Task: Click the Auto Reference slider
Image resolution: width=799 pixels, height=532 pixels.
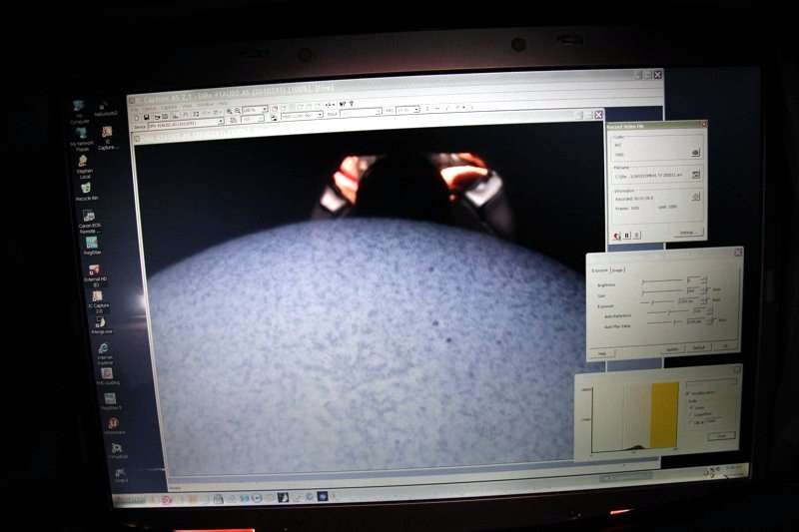Action: (668, 311)
